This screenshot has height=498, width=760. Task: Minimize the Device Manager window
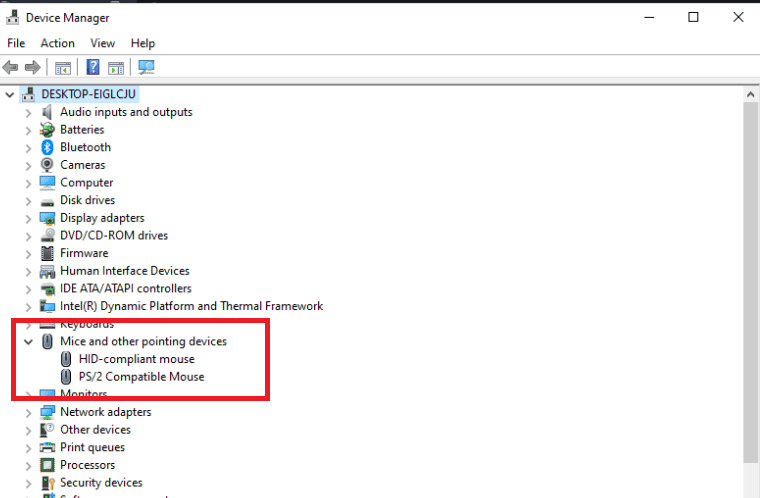[649, 17]
